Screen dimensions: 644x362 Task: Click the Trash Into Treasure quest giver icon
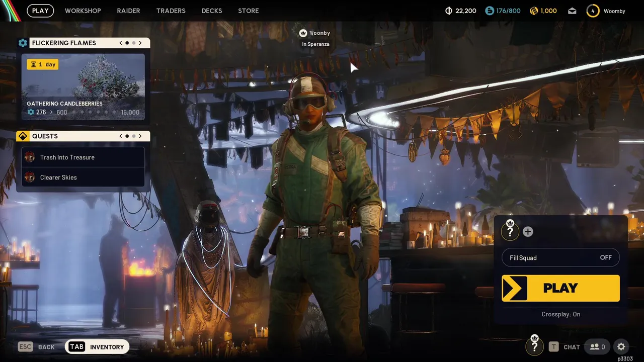[30, 157]
